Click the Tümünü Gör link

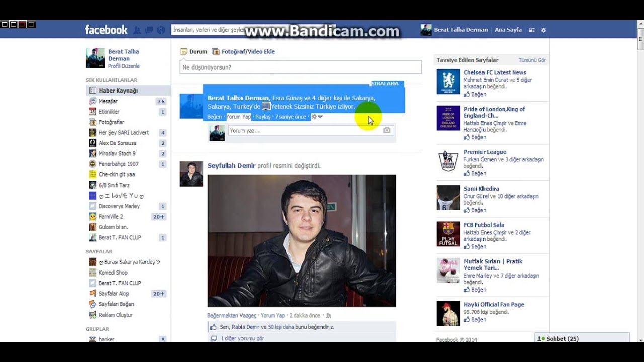click(x=532, y=60)
